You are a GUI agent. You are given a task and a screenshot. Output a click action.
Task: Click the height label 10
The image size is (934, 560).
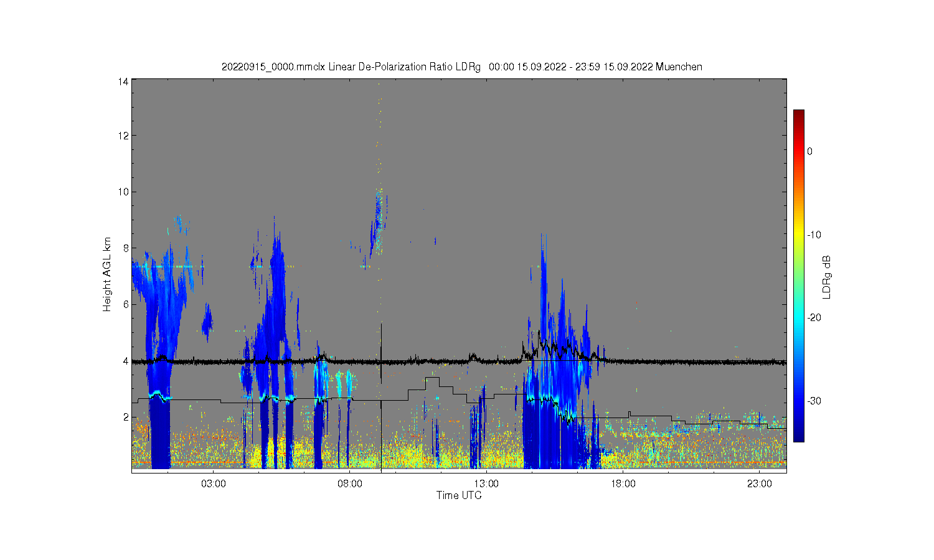[124, 192]
